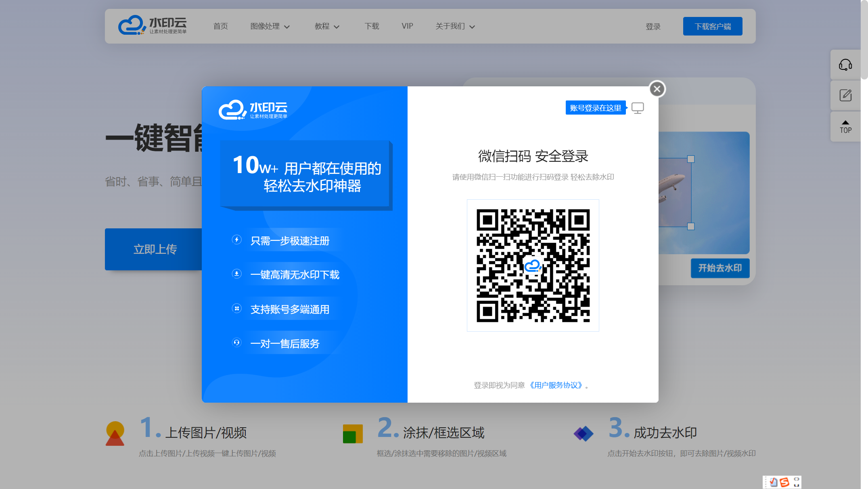
Task: Open the feedback edit sidebar icon
Action: tap(845, 96)
